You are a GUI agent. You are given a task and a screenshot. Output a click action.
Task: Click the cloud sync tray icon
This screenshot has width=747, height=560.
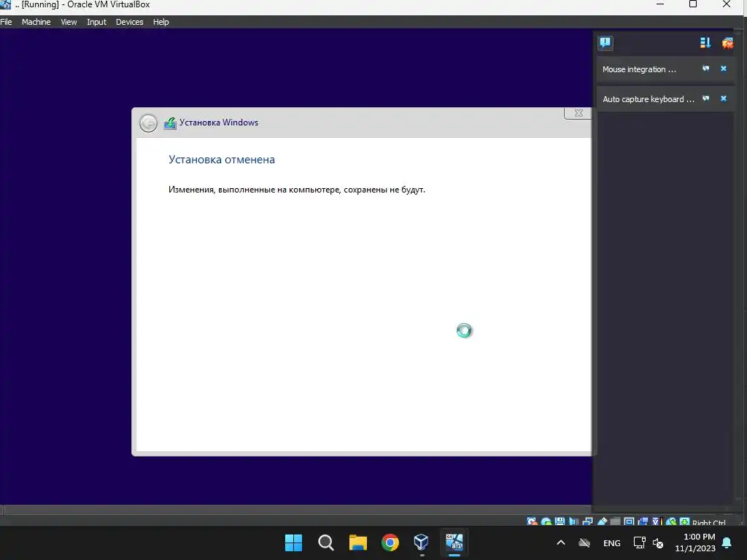click(584, 542)
